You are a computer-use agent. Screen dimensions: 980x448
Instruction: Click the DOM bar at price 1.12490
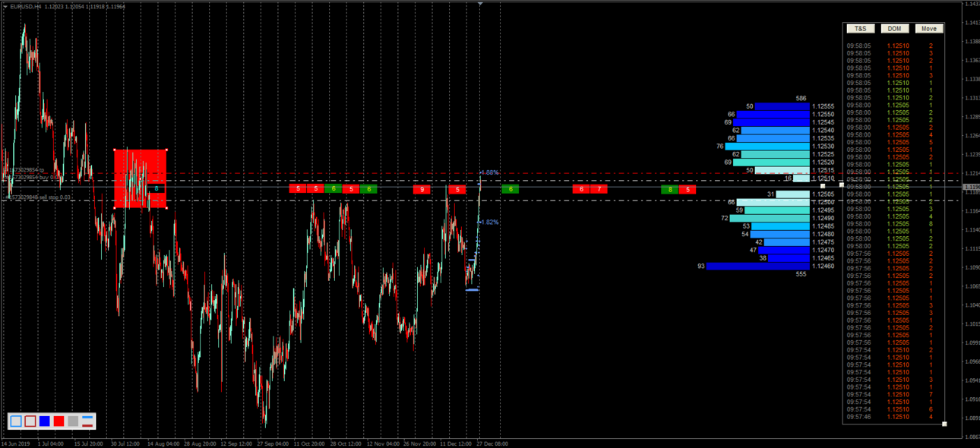pos(770,219)
